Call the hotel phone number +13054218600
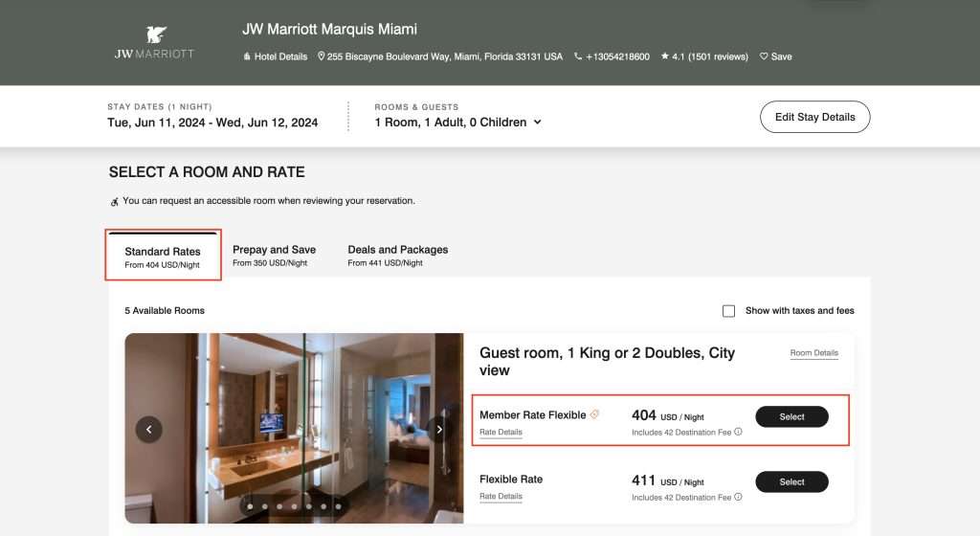980x536 pixels. pyautogui.click(x=612, y=56)
